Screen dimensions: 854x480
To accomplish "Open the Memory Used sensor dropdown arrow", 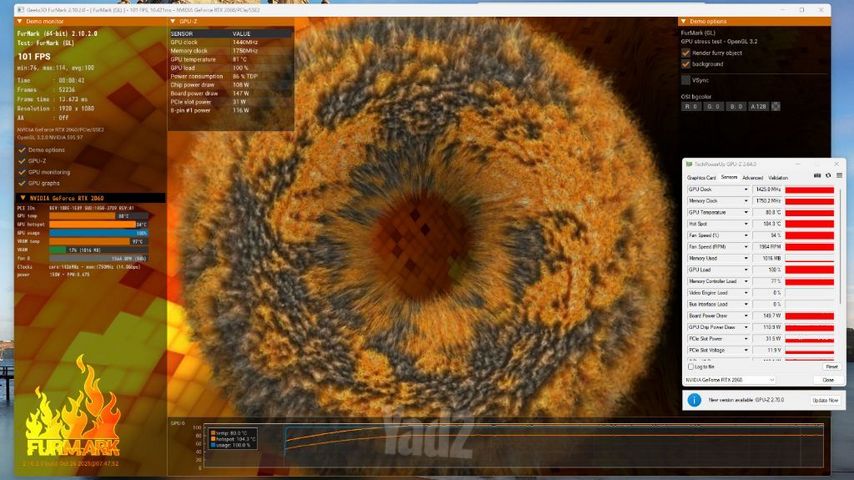I will coord(746,258).
